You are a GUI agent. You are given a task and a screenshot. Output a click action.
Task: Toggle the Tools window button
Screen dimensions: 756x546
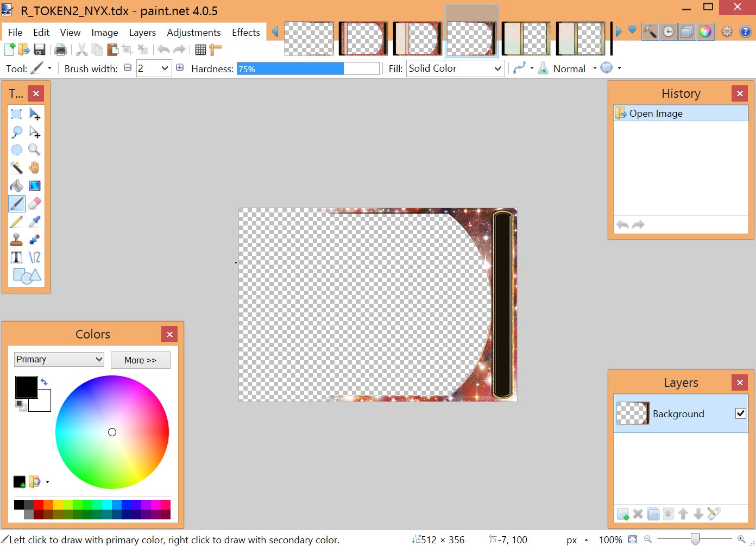(x=650, y=32)
